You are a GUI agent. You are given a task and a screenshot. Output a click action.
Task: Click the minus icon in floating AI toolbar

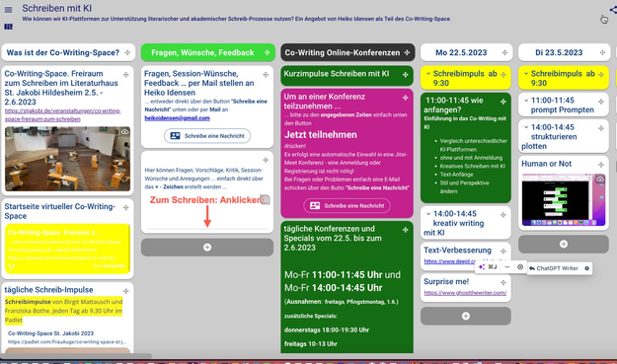pyautogui.click(x=507, y=267)
